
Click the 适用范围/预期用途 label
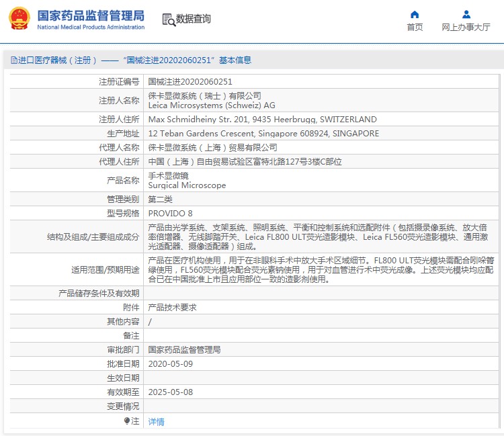click(x=106, y=269)
